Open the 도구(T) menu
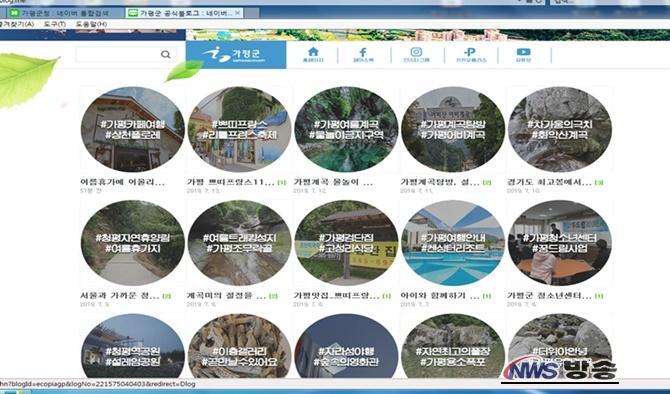The height and width of the screenshot is (394, 670). tap(55, 24)
